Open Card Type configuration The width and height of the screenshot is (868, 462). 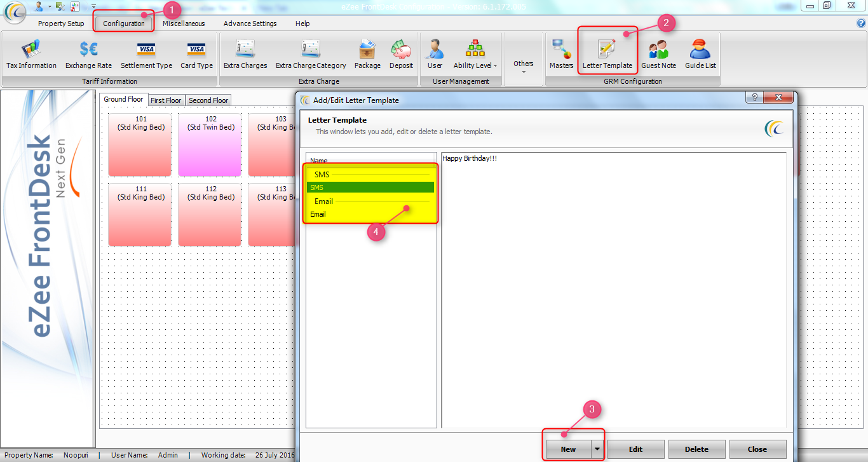pos(196,55)
